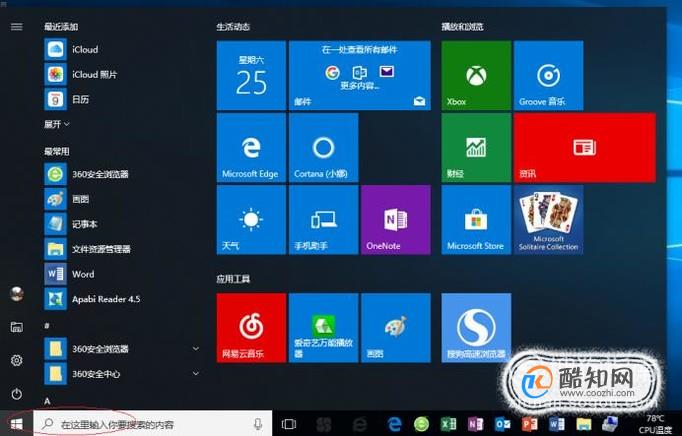Click the power button in Start sidebar
Image resolution: width=682 pixels, height=436 pixels.
[17, 394]
